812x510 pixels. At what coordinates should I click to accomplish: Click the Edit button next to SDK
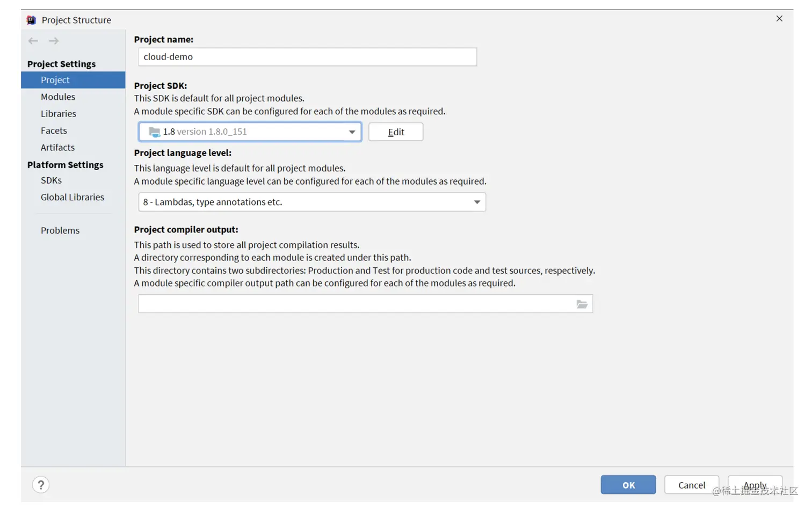pos(396,132)
